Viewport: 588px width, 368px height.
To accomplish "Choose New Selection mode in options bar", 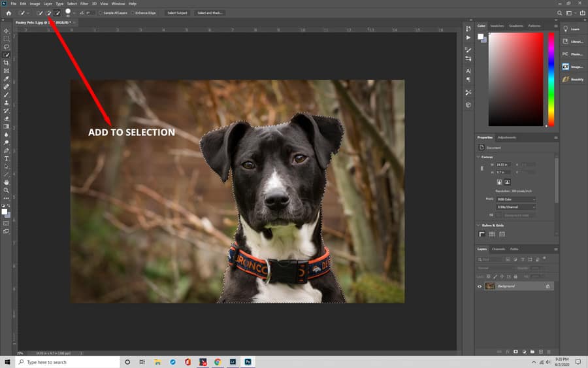I will click(40, 13).
